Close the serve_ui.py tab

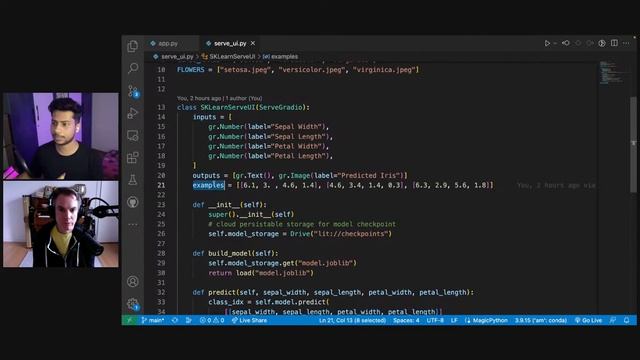click(x=253, y=43)
